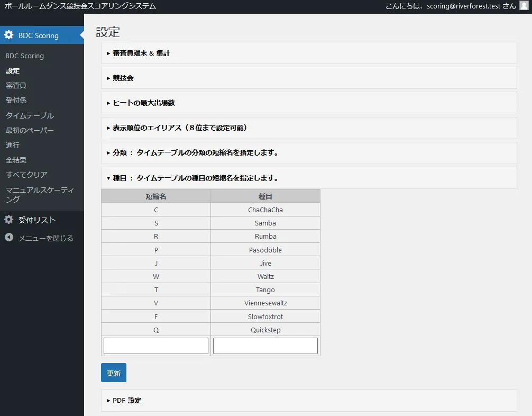532x416 pixels.
Task: Click the collapse menu arrow icon
Action: (x=9, y=238)
